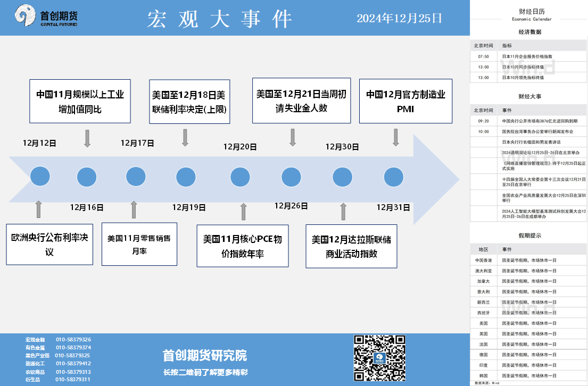The height and width of the screenshot is (386, 588).
Task: Click the 首创期货 Capital Futures logo
Action: tap(46, 16)
